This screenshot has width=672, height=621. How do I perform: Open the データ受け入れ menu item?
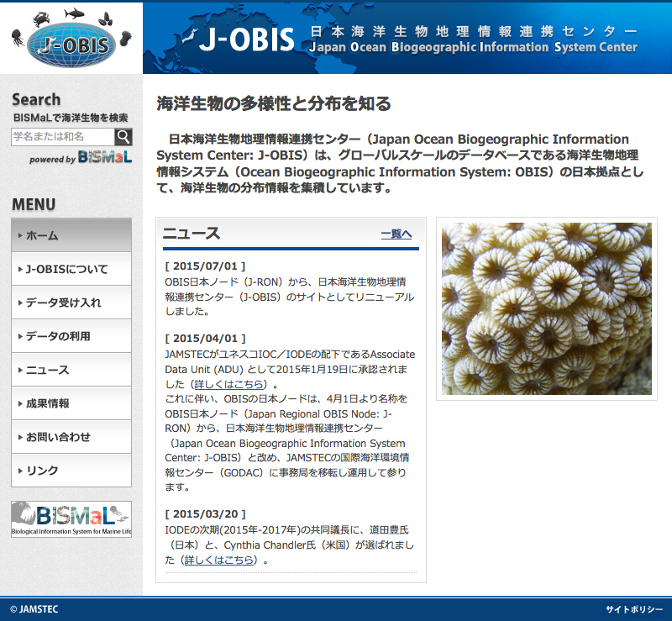pos(71,303)
